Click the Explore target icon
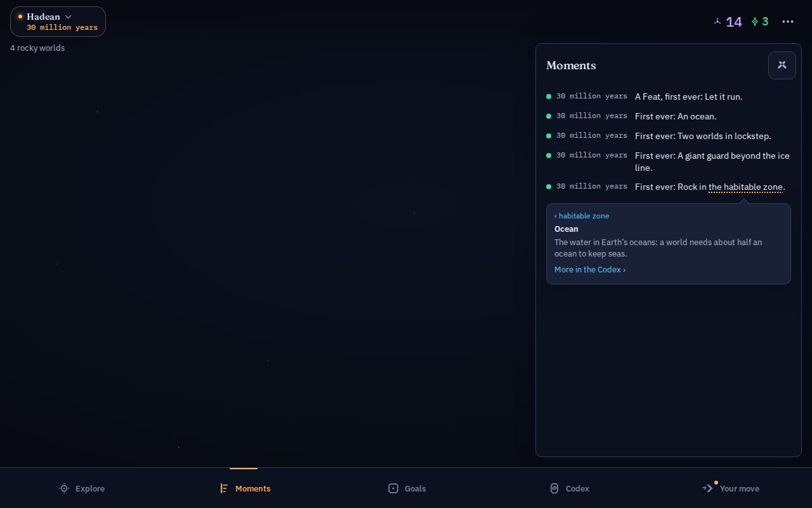The height and width of the screenshot is (508, 812). 64,488
